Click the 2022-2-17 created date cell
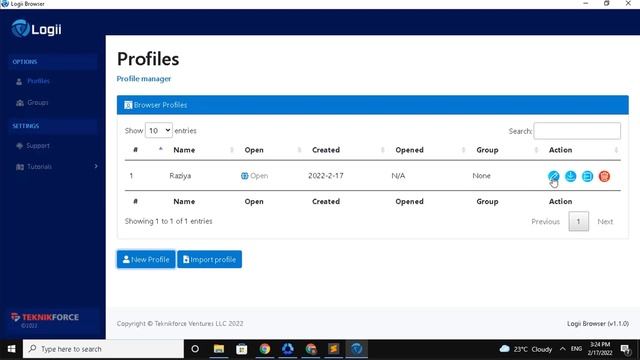 point(326,176)
